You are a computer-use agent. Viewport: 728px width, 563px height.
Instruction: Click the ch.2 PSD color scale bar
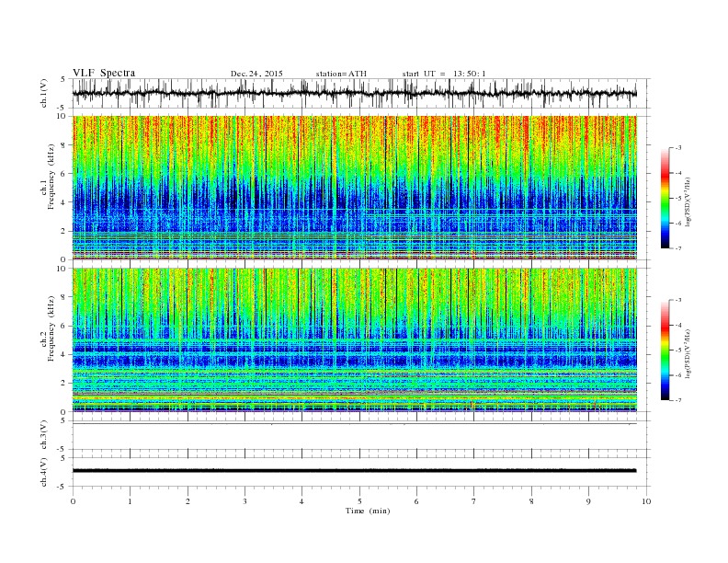pyautogui.click(x=665, y=350)
